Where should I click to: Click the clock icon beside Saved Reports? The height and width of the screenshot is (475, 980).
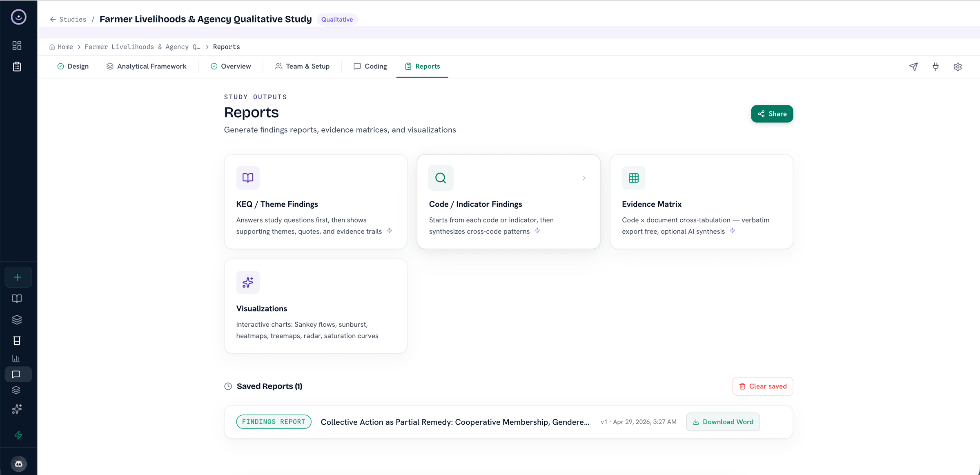pyautogui.click(x=228, y=386)
